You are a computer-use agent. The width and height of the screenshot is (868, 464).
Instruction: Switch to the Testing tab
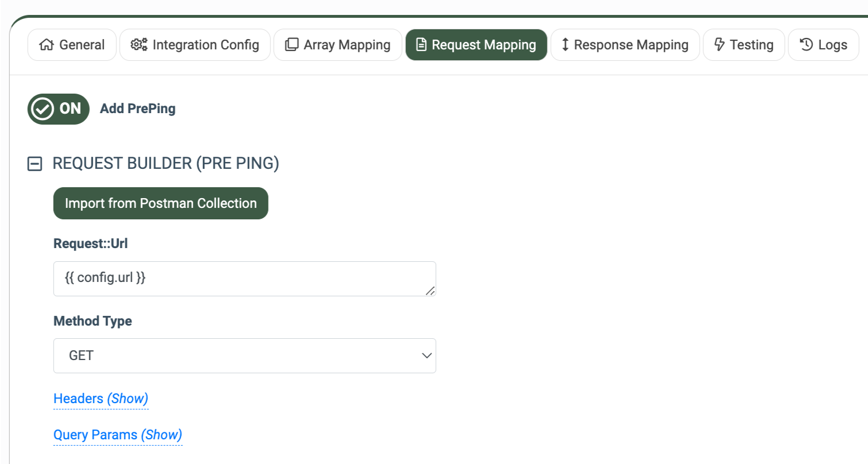pos(743,44)
